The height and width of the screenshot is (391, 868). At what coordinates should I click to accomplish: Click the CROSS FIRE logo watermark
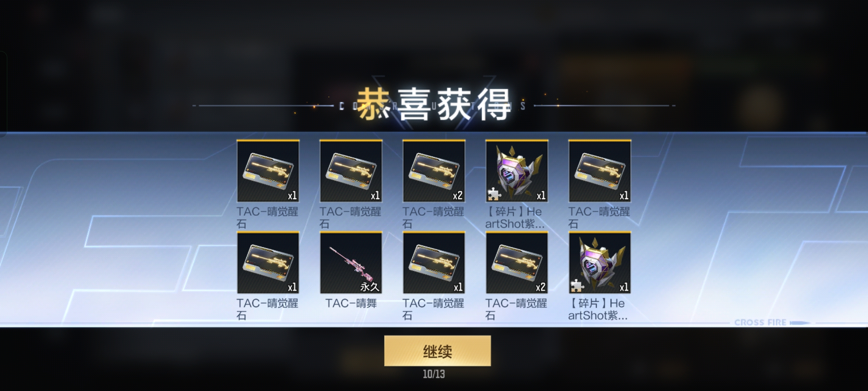click(760, 322)
